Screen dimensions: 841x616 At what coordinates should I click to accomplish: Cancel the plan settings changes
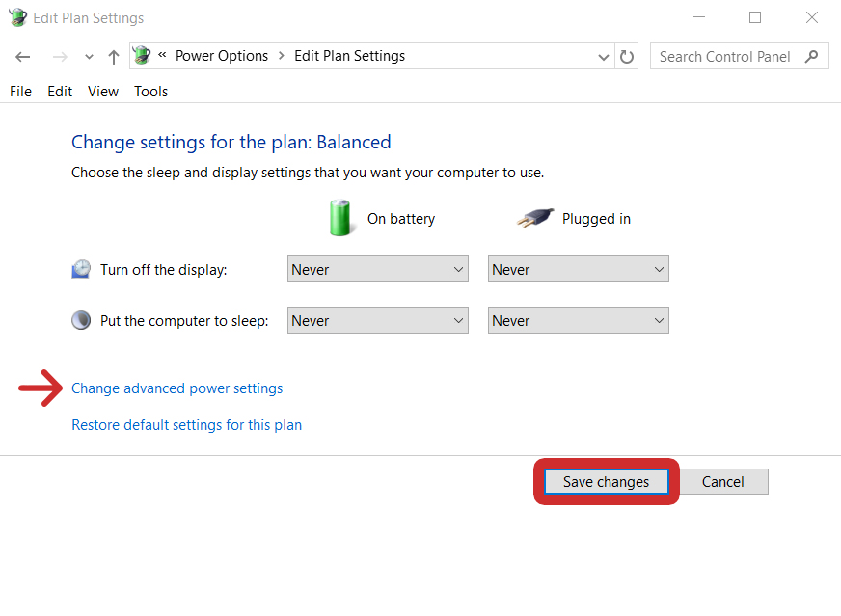(722, 481)
